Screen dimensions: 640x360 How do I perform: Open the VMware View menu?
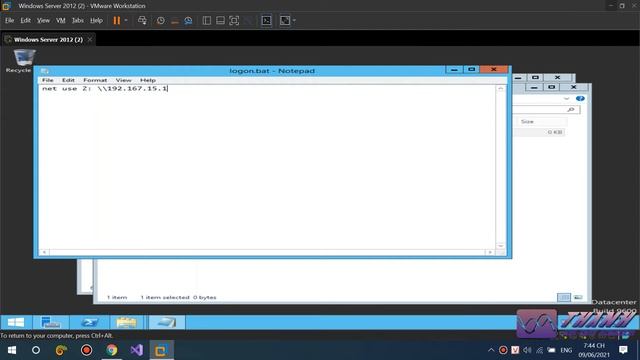tap(43, 20)
